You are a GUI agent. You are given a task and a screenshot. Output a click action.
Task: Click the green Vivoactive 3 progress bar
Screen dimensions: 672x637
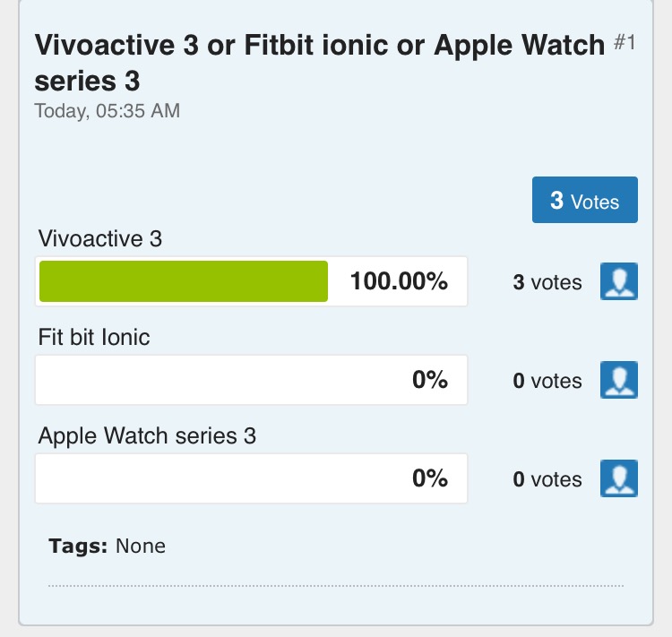click(184, 281)
